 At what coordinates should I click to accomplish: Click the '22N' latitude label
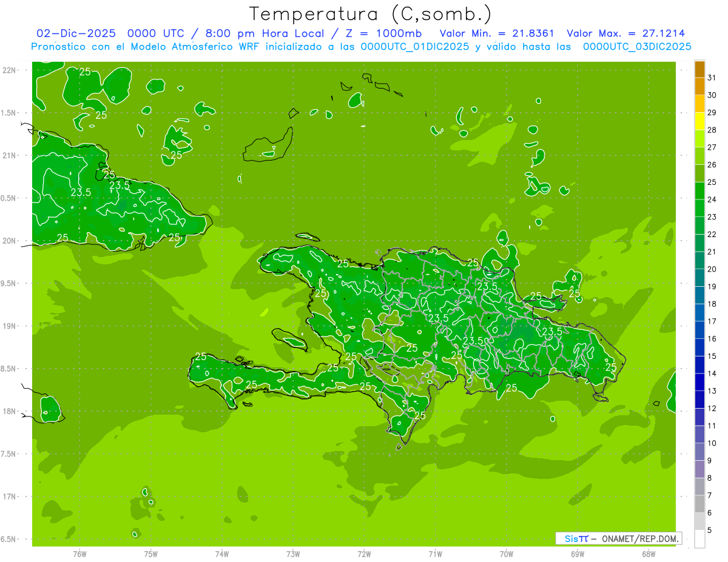click(10, 70)
